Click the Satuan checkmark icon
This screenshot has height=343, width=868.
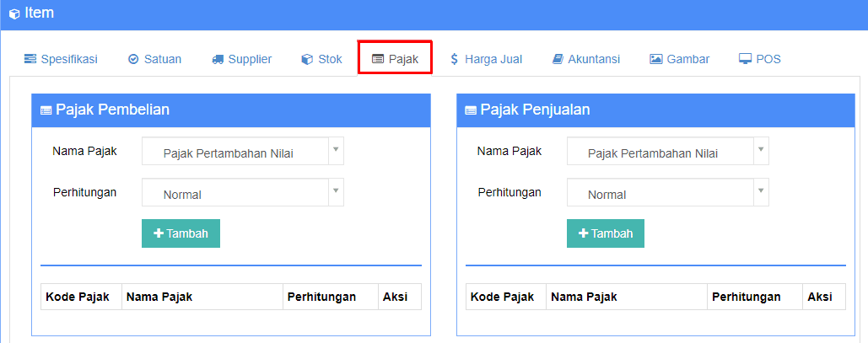(x=133, y=59)
